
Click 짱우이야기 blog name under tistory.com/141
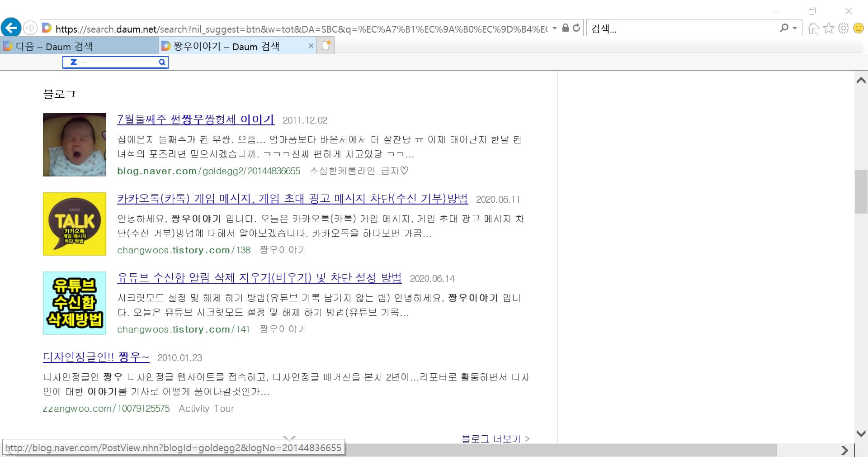click(x=283, y=329)
